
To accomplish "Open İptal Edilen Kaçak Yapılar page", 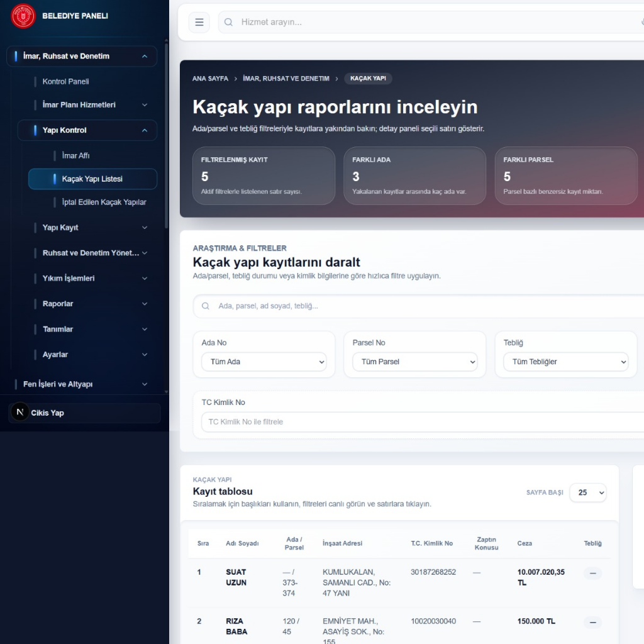I will click(x=104, y=202).
